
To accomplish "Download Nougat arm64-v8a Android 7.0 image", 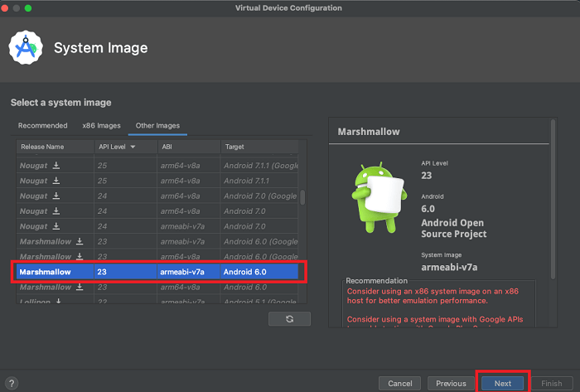I will point(56,211).
